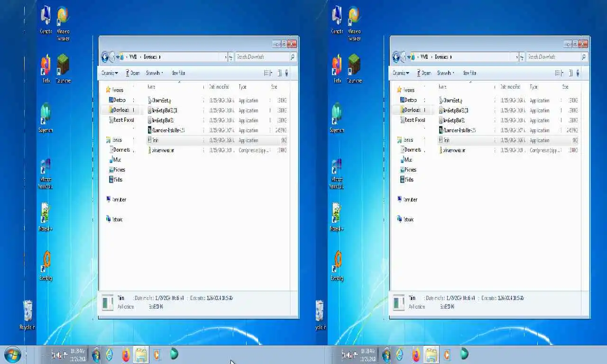Image resolution: width=607 pixels, height=364 pixels.
Task: Select Pictures in left Explorer navigation pane
Action: point(117,170)
